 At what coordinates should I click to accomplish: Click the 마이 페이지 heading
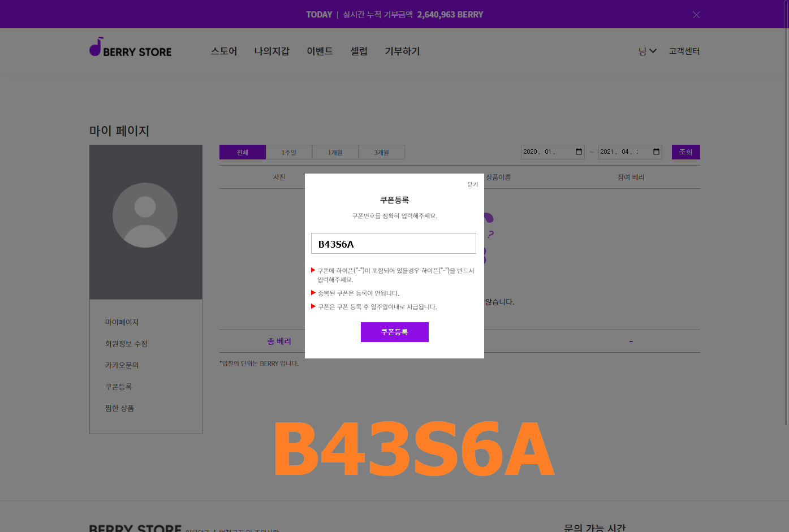pyautogui.click(x=119, y=131)
